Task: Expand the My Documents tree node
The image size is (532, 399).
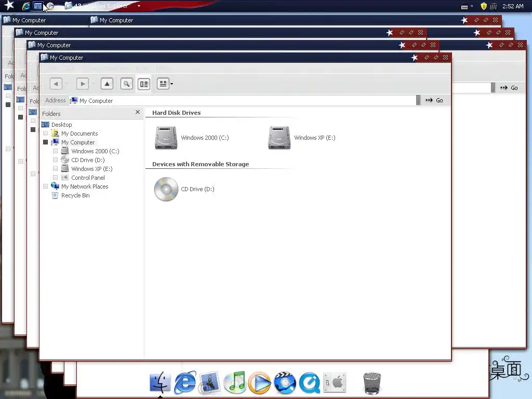Action: (x=46, y=134)
